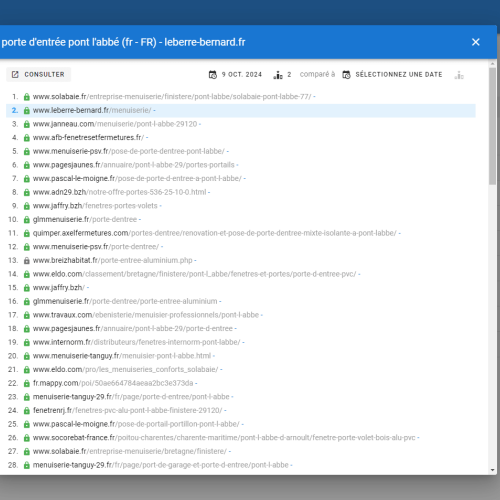The width and height of the screenshot is (500, 500).
Task: Click the CONSULTER open-link icon
Action: [15, 74]
